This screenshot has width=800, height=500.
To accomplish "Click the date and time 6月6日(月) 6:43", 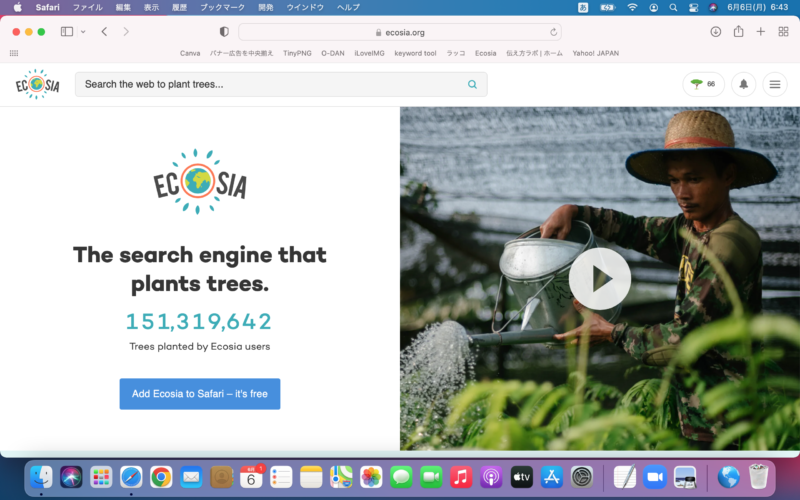I will coord(757,7).
